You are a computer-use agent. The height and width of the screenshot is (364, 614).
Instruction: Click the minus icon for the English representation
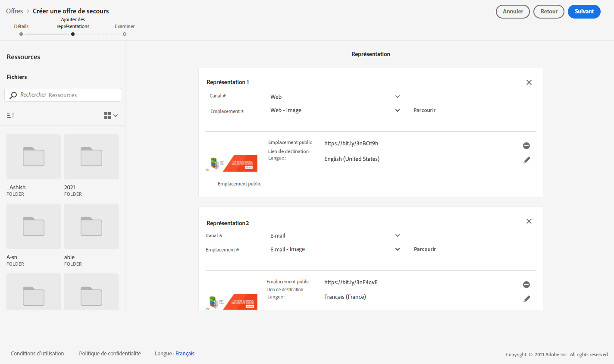[x=526, y=146]
